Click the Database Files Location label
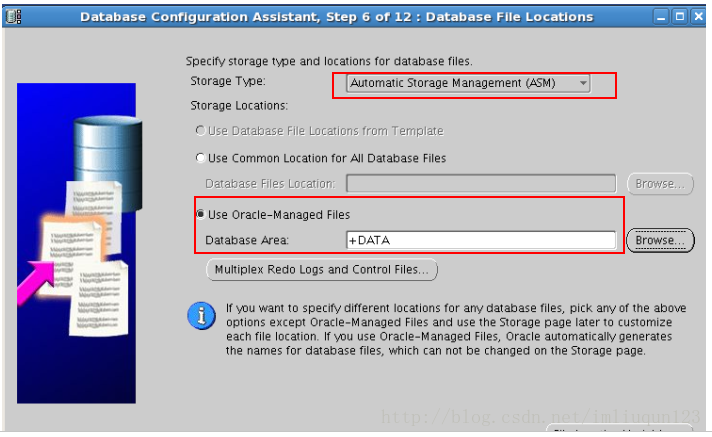 pos(270,184)
